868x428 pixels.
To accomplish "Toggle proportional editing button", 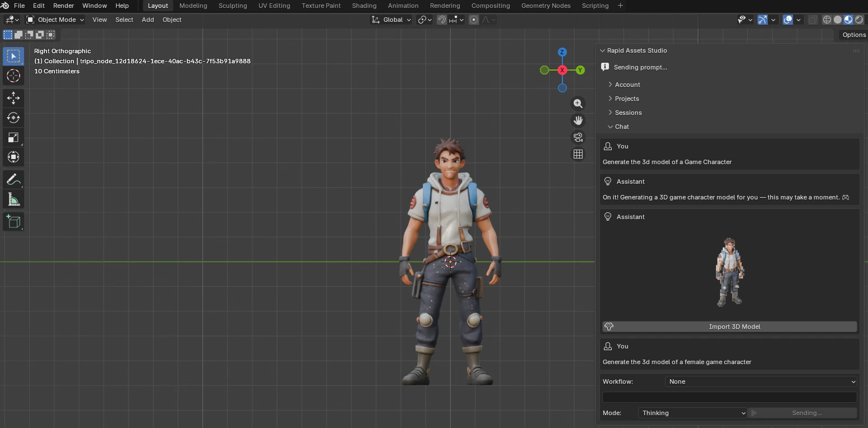I will 474,20.
